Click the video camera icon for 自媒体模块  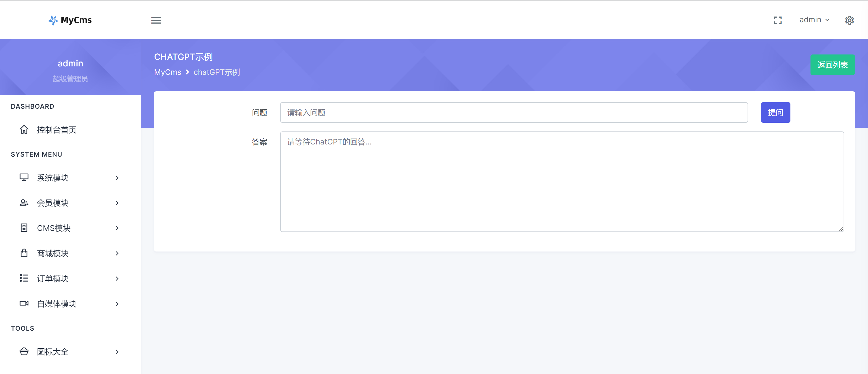pos(24,304)
